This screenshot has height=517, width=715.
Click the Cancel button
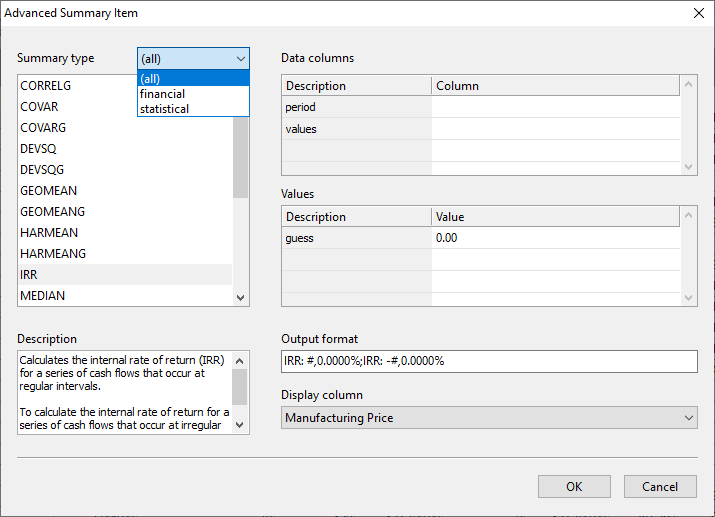click(x=660, y=487)
